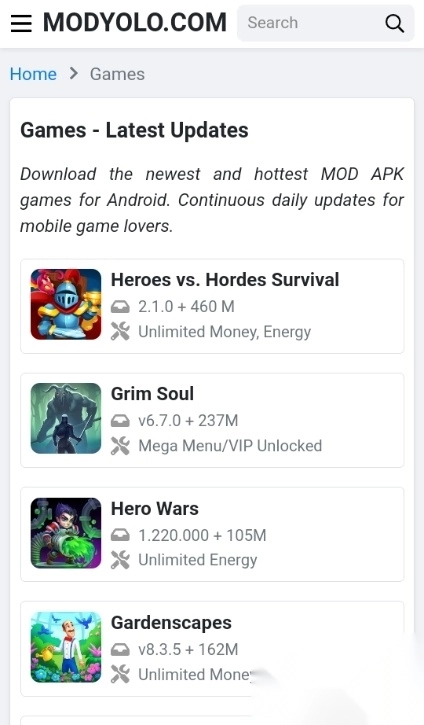This screenshot has width=424, height=725.
Task: Click the Games breadcrumb item
Action: [x=117, y=74]
